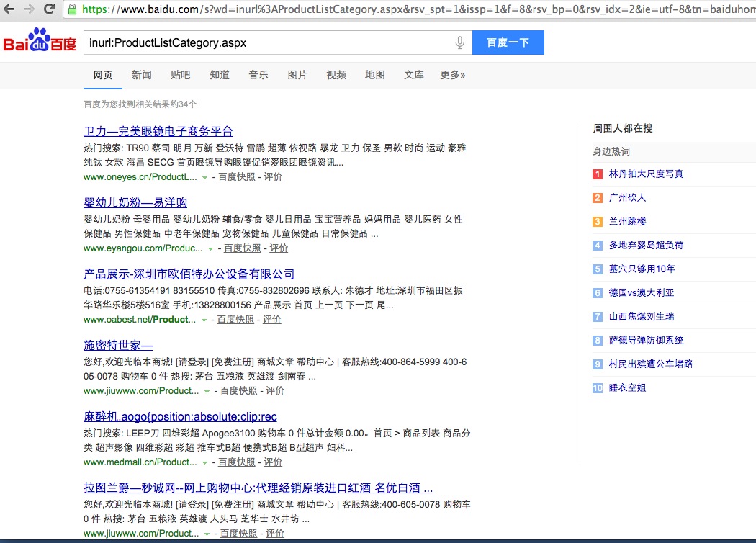Click the blue rank 10 badge
The height and width of the screenshot is (543, 756).
click(598, 387)
